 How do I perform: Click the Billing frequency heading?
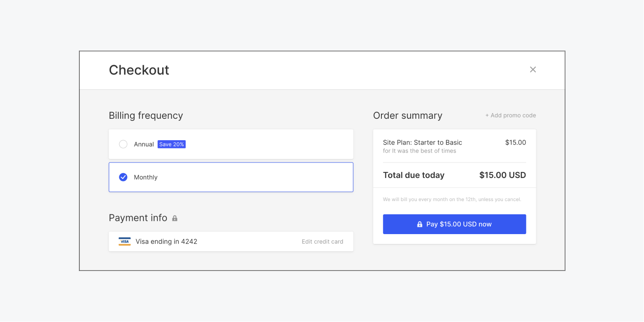coord(146,115)
